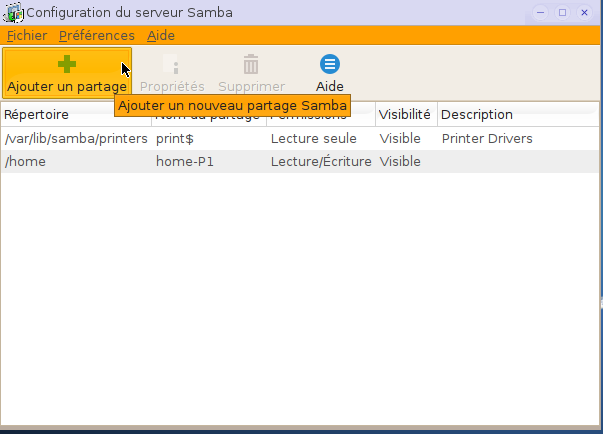Open the Préférences menu

[x=97, y=35]
